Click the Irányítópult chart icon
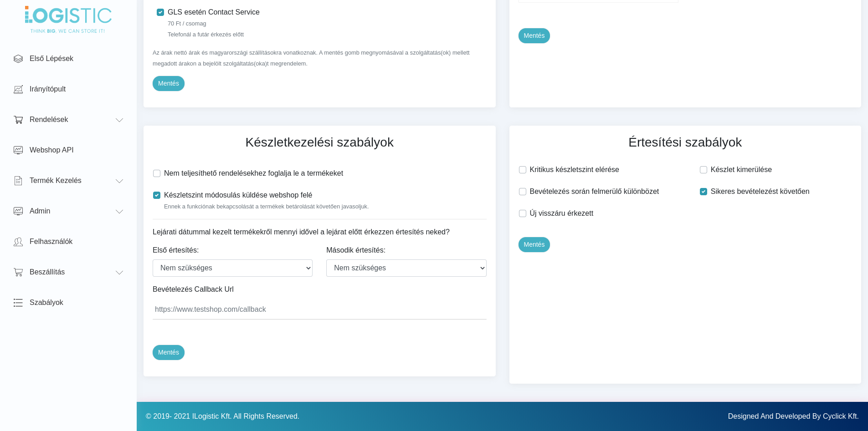868x431 pixels. 18,89
